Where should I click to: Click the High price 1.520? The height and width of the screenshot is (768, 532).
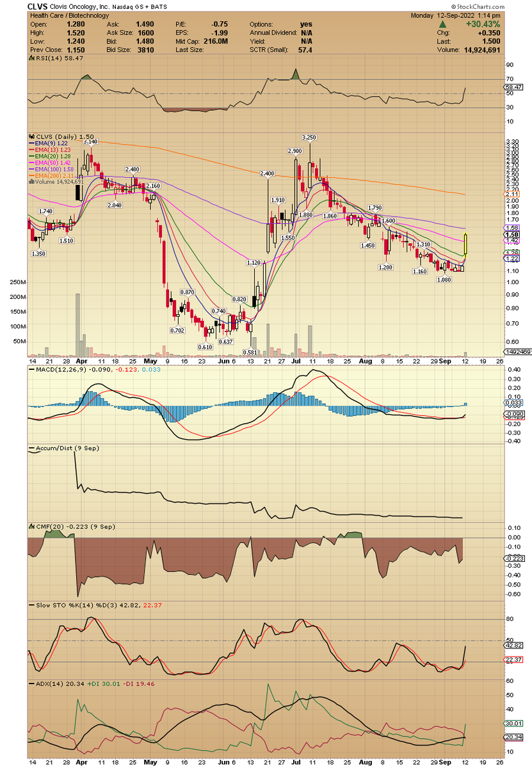[x=75, y=32]
